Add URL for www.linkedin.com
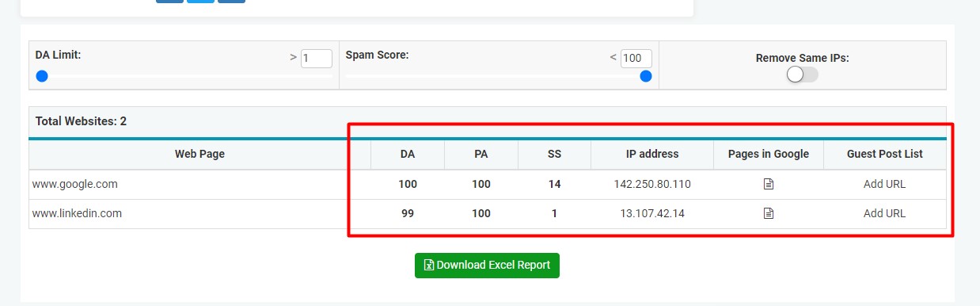This screenshot has width=980, height=306. [x=884, y=213]
